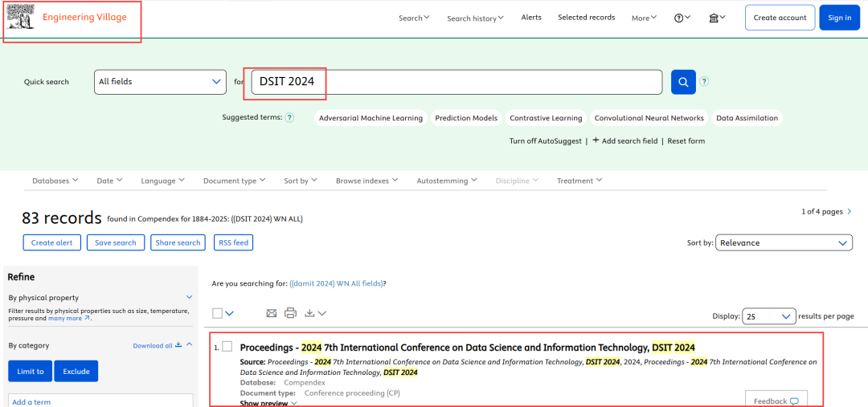Click the Create alert button
868x407 pixels.
(51, 242)
